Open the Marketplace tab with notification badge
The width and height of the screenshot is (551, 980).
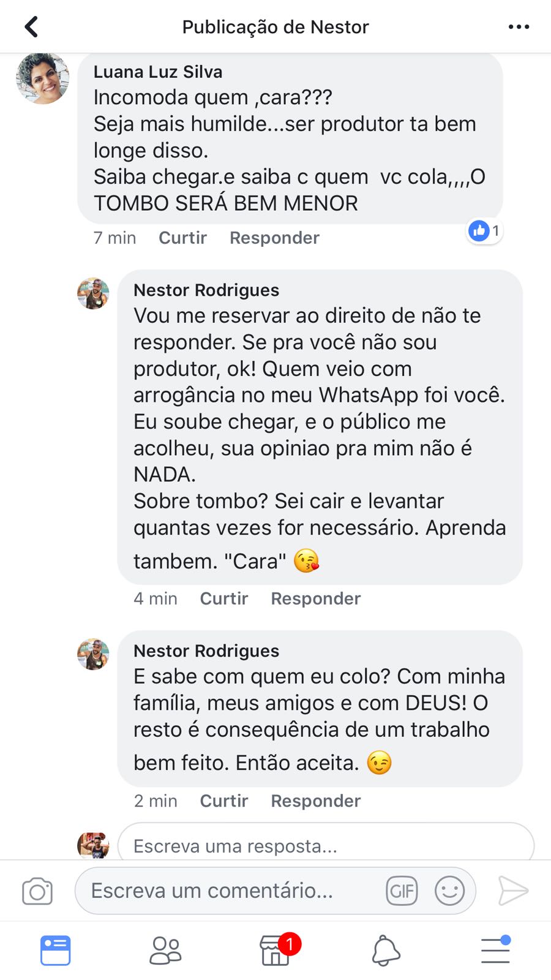coord(276,951)
